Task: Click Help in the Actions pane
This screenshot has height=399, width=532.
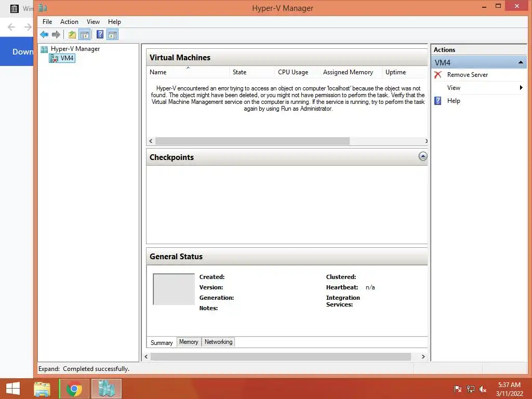Action: [454, 101]
